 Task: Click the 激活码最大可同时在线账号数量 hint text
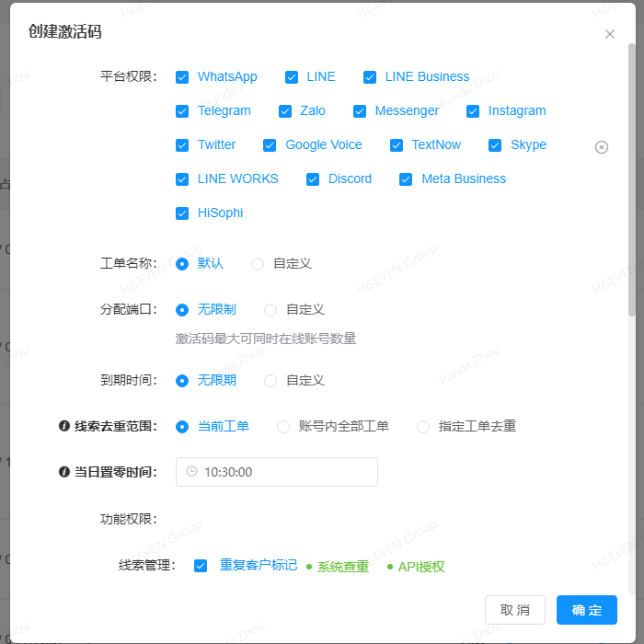click(x=266, y=339)
